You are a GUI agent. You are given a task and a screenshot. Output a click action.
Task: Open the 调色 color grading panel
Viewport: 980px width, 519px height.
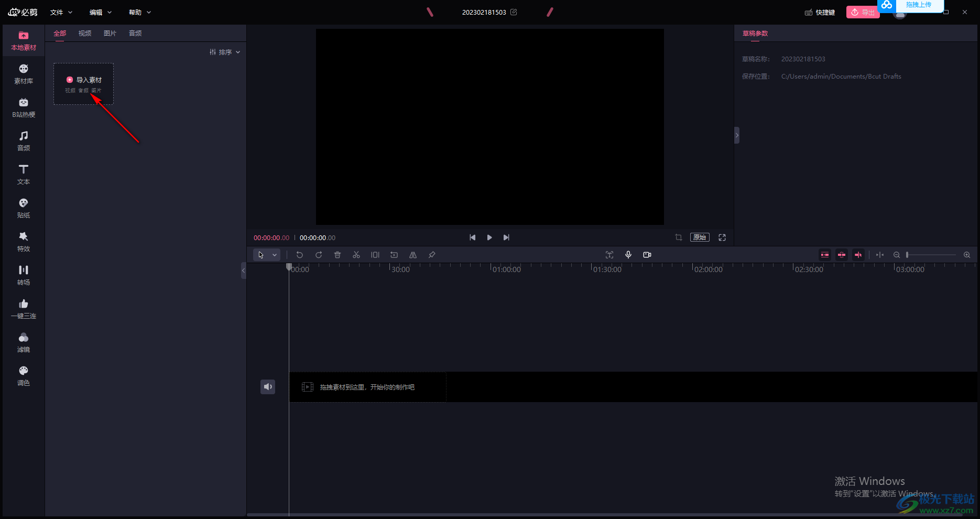click(x=24, y=376)
